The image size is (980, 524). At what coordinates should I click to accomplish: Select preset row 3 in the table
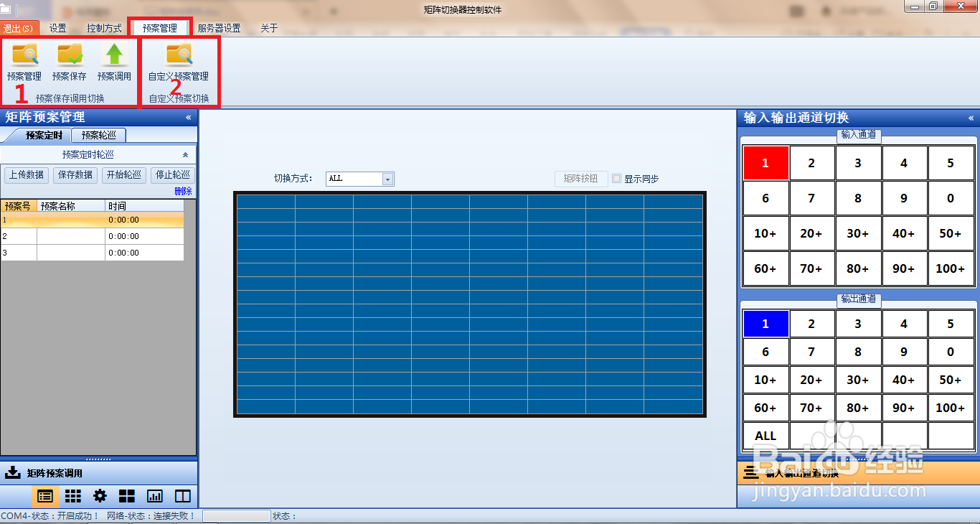92,253
